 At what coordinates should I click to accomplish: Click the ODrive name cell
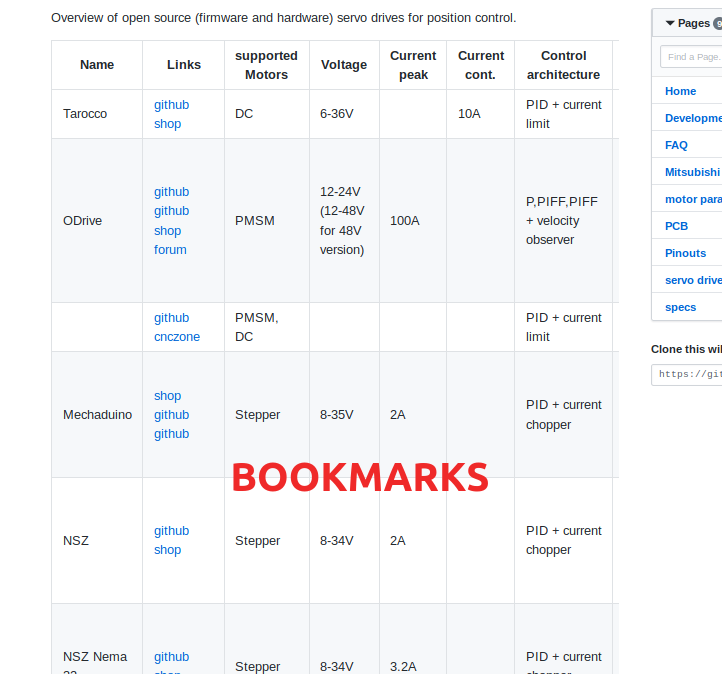97,221
